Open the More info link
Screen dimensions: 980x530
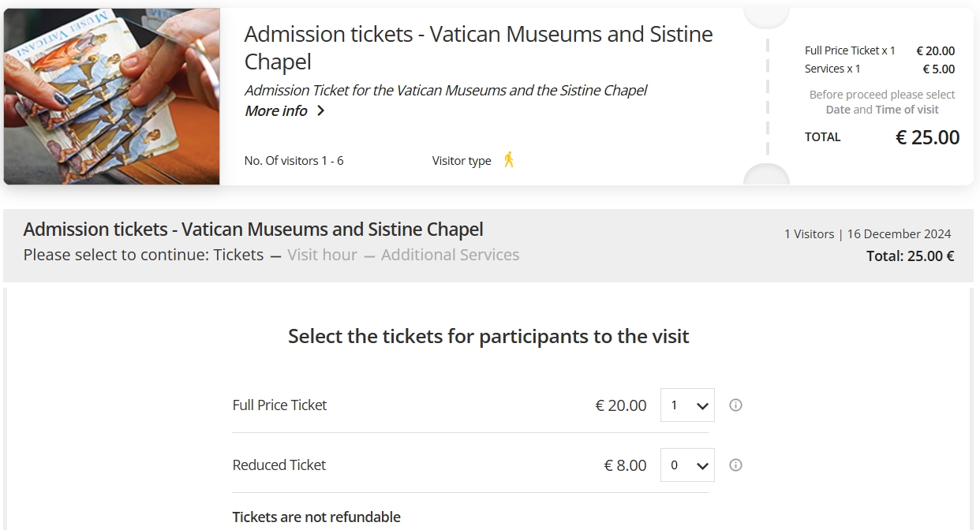[275, 111]
